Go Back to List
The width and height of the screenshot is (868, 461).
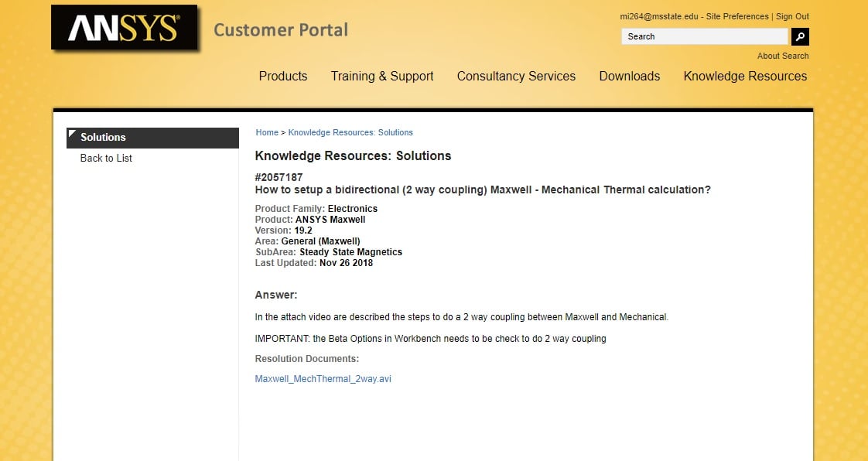106,159
